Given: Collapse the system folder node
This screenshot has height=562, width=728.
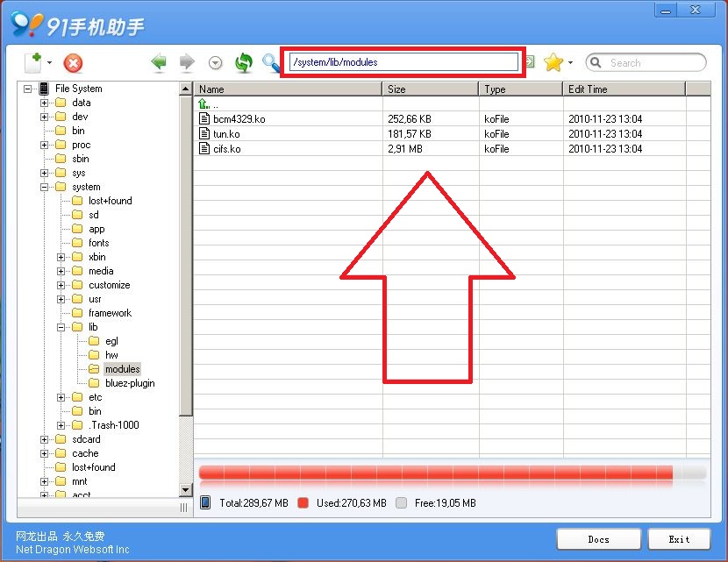Looking at the screenshot, I should [44, 187].
